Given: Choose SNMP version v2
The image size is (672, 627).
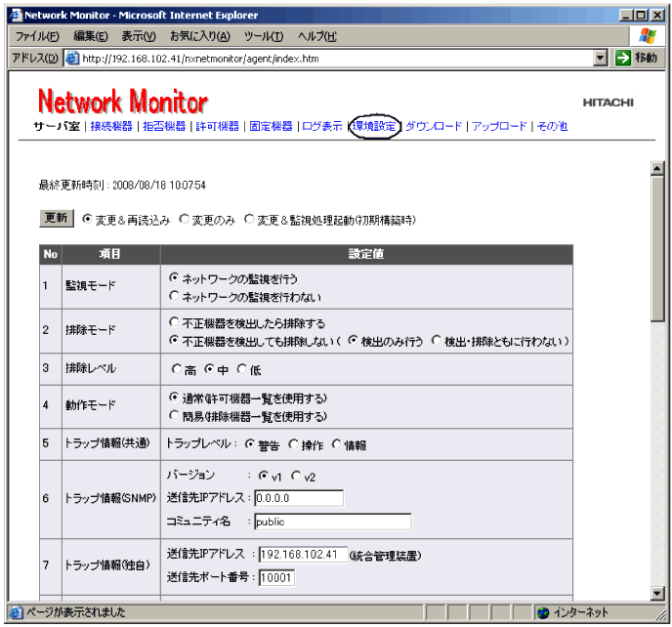Looking at the screenshot, I should 296,476.
